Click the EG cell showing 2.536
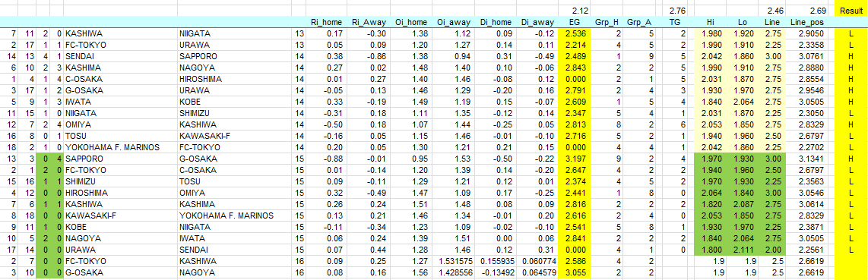The image size is (868, 280). coord(574,33)
